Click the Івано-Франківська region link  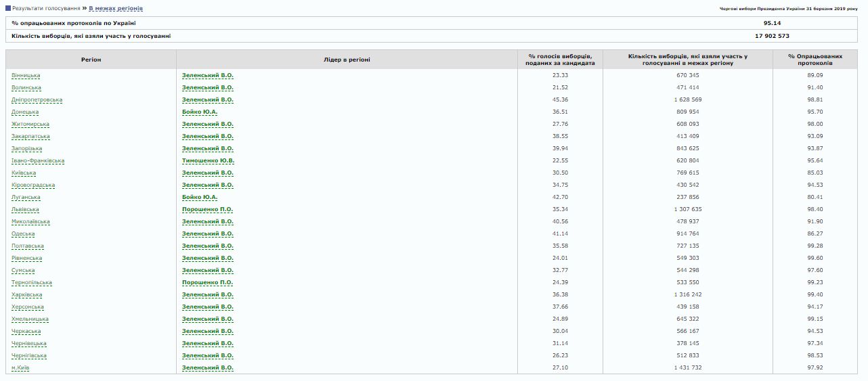[38, 160]
